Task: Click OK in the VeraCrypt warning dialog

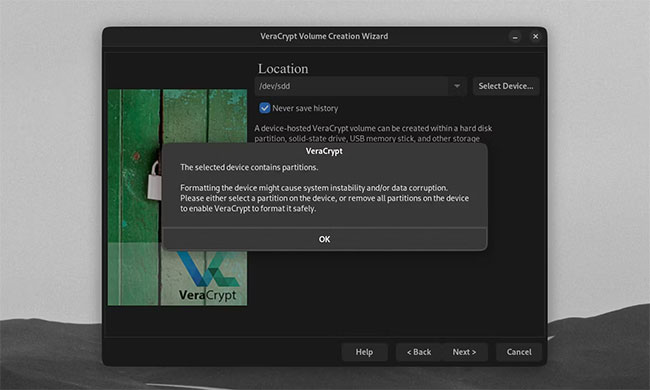Action: [325, 239]
